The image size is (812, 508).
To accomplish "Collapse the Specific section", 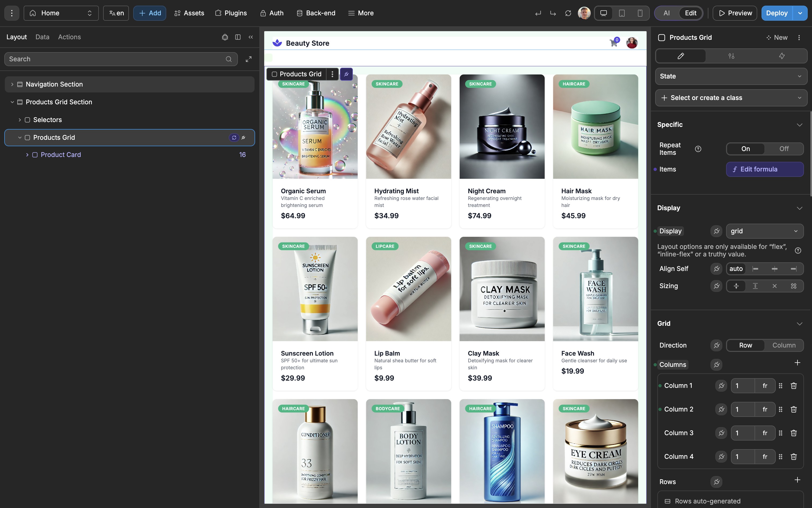I will point(800,125).
